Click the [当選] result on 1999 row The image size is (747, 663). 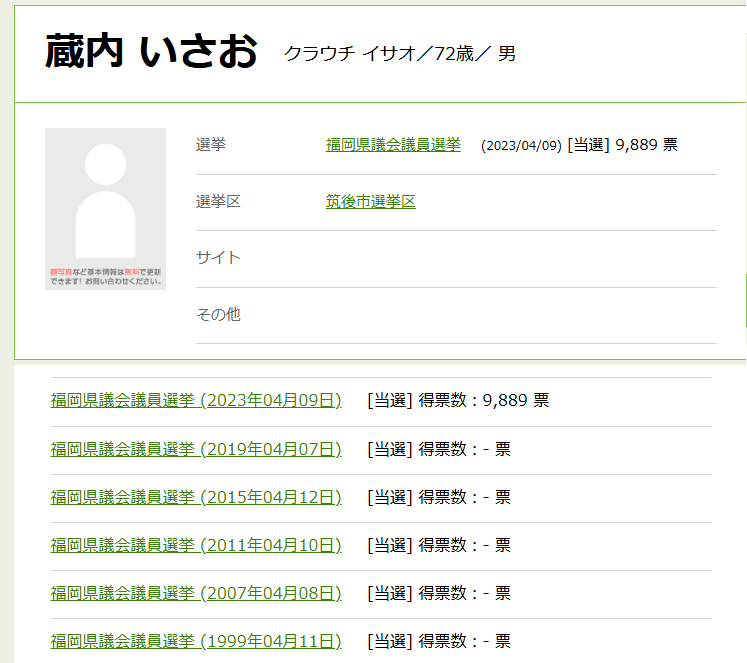point(390,642)
